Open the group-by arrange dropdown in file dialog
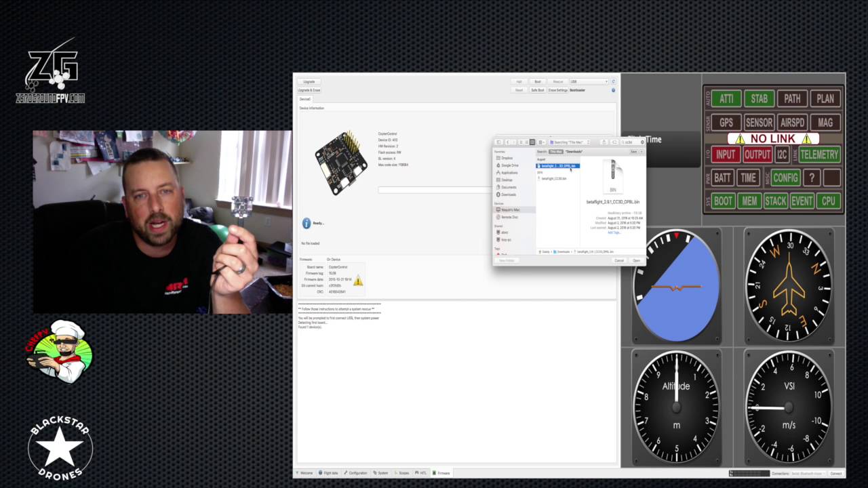The height and width of the screenshot is (488, 868). 542,142
